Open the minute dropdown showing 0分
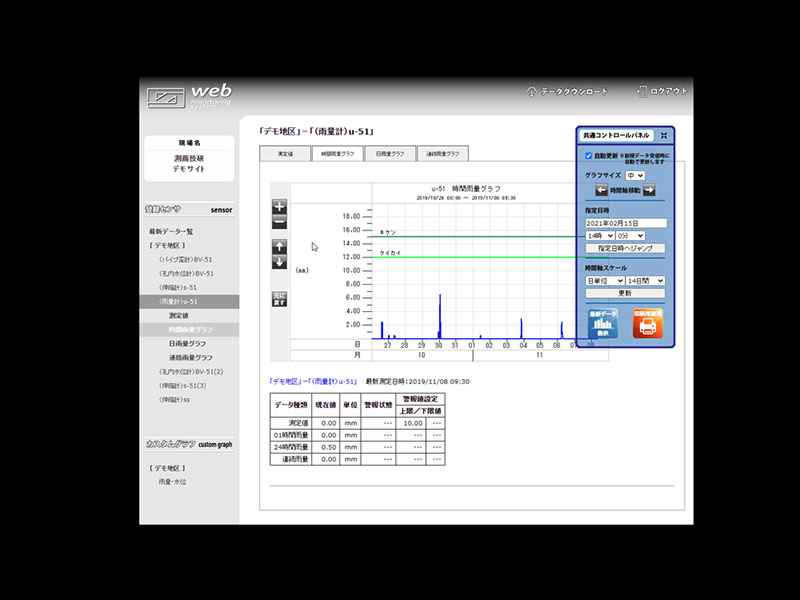The image size is (800, 600). coord(630,236)
